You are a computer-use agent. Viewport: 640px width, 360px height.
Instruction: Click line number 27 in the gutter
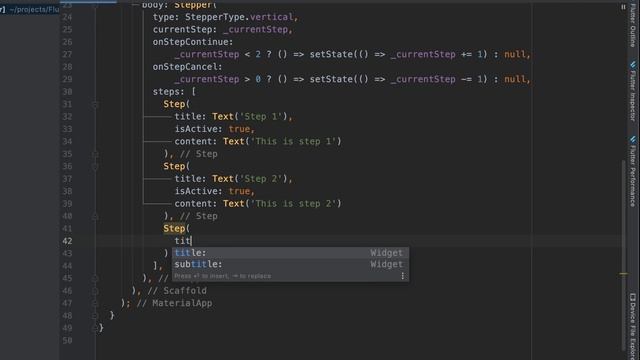(x=67, y=55)
